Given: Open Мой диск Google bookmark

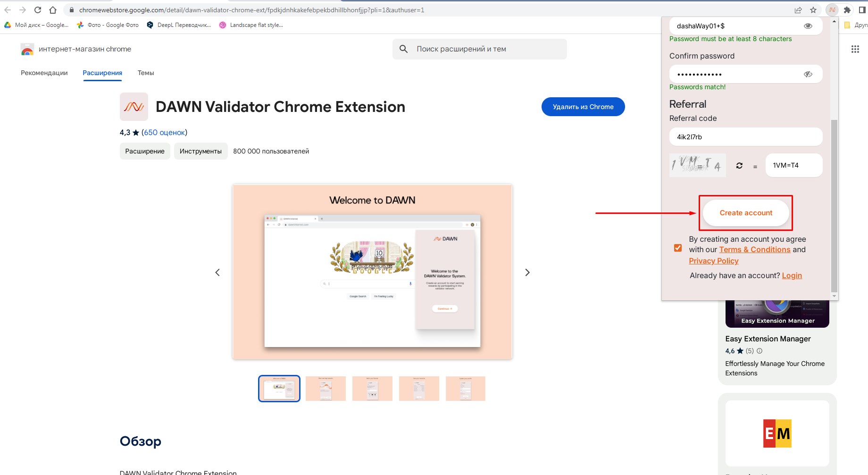Looking at the screenshot, I should coord(36,25).
